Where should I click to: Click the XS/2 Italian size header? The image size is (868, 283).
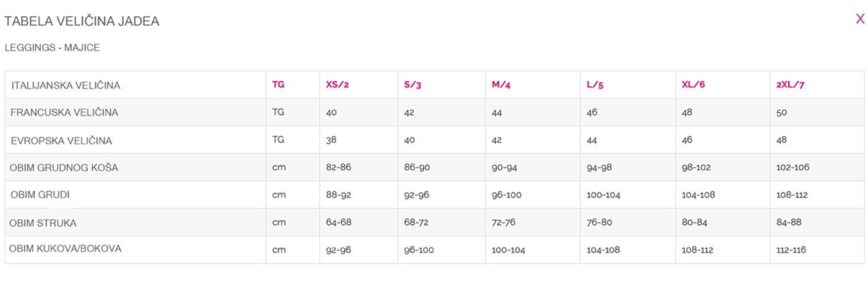click(x=337, y=84)
